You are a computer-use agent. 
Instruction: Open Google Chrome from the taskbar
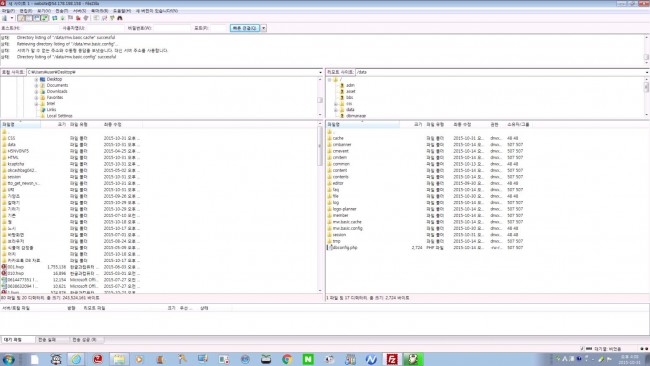tap(287, 359)
